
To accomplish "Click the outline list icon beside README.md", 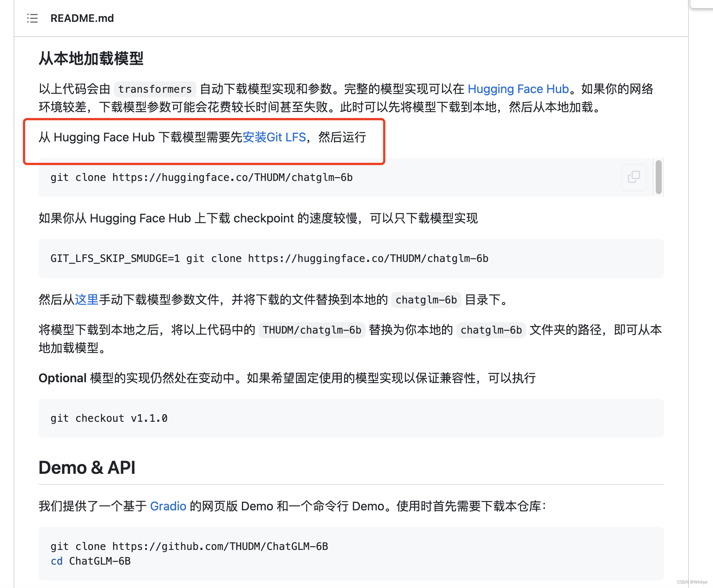I will pos(32,18).
